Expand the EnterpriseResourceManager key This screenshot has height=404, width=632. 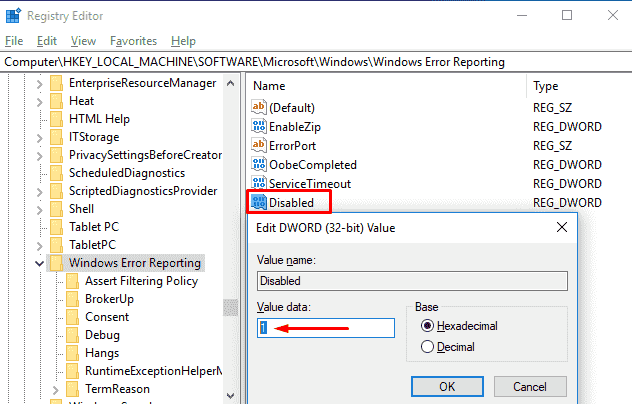(39, 84)
